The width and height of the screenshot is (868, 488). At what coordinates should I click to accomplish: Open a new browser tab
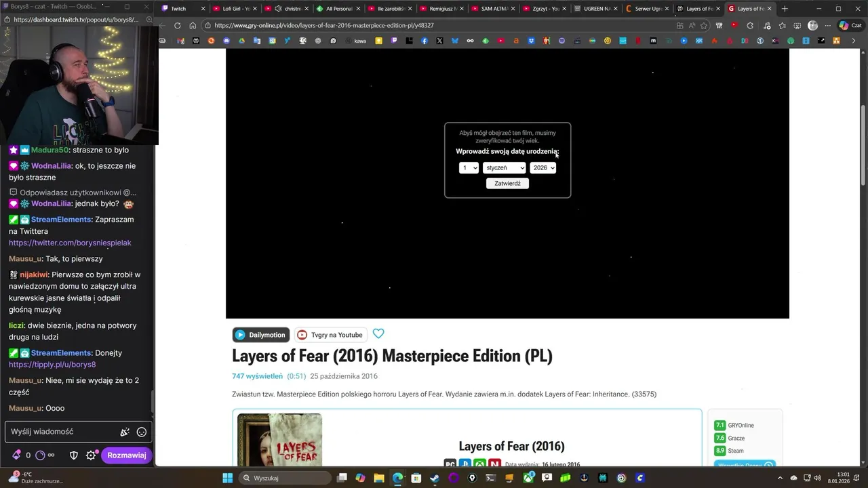[x=785, y=9]
